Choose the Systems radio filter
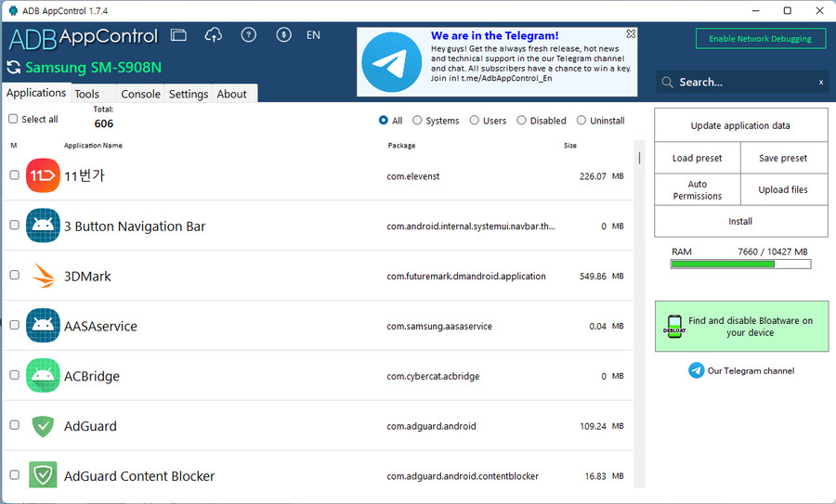Viewport: 836px width, 504px height. [417, 121]
